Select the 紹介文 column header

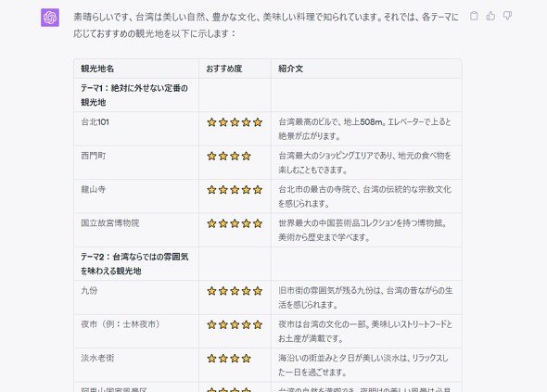pos(290,69)
